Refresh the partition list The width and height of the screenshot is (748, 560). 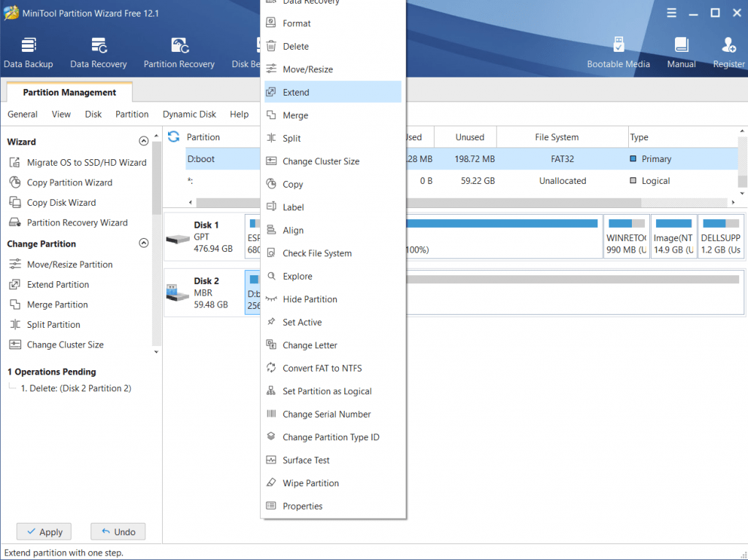[174, 137]
